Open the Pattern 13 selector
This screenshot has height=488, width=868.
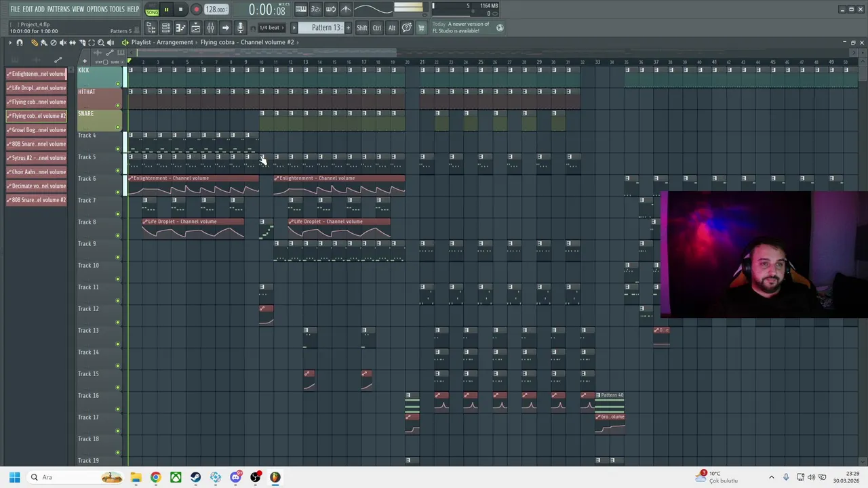[x=326, y=28]
